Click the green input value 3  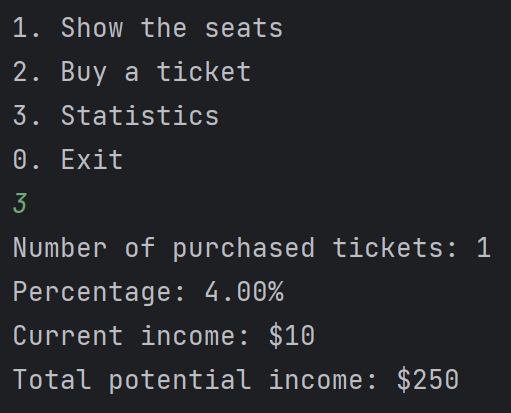[x=20, y=203]
